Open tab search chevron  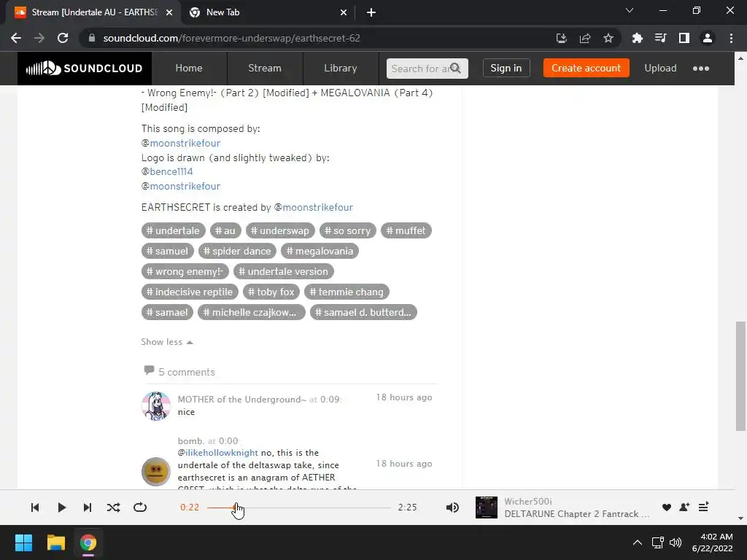[x=630, y=10]
